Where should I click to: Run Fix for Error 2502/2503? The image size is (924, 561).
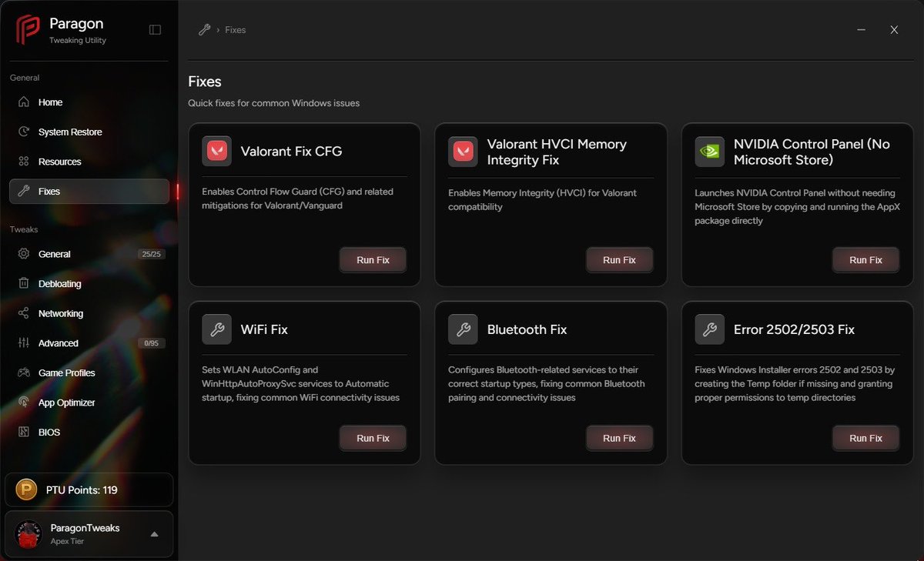[865, 438]
